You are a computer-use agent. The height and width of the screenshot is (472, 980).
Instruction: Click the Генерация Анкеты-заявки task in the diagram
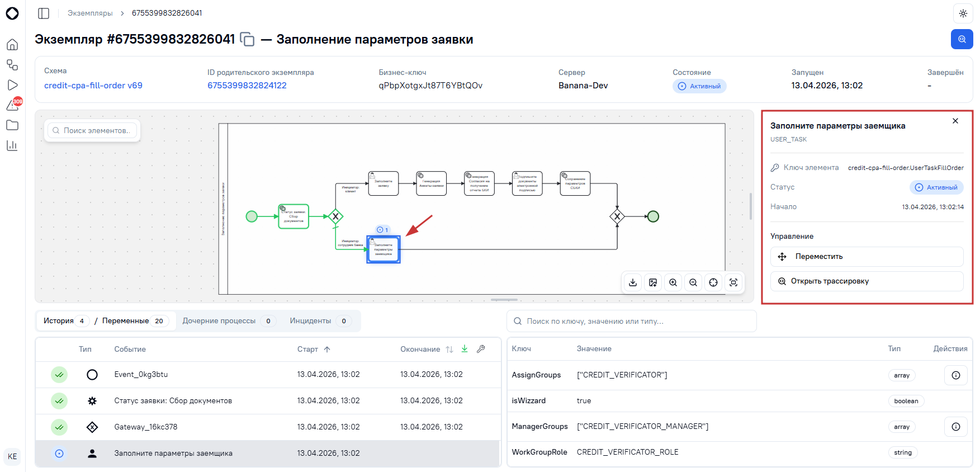pyautogui.click(x=432, y=183)
